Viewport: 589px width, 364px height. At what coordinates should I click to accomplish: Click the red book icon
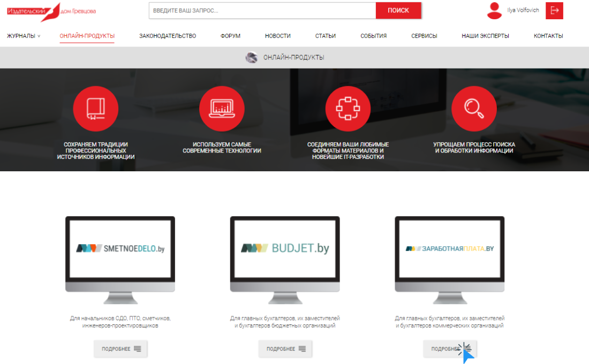pyautogui.click(x=95, y=109)
